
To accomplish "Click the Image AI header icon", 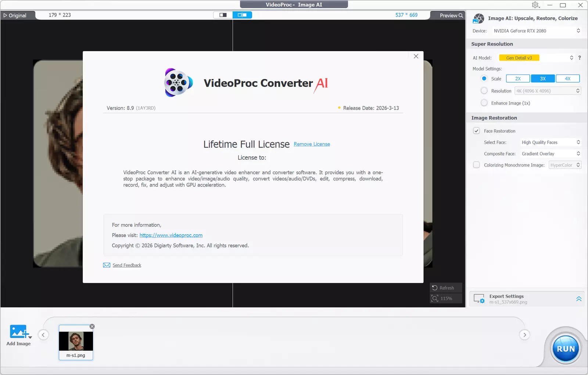I will [478, 18].
